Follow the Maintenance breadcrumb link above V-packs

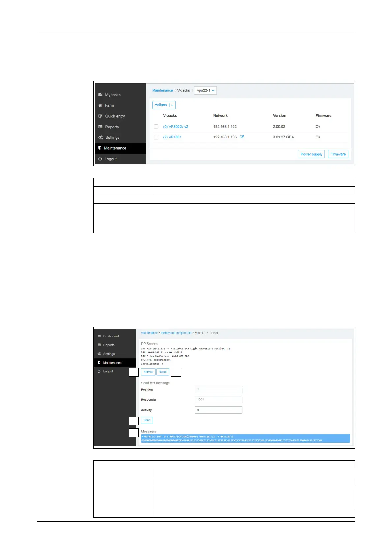tap(162, 90)
